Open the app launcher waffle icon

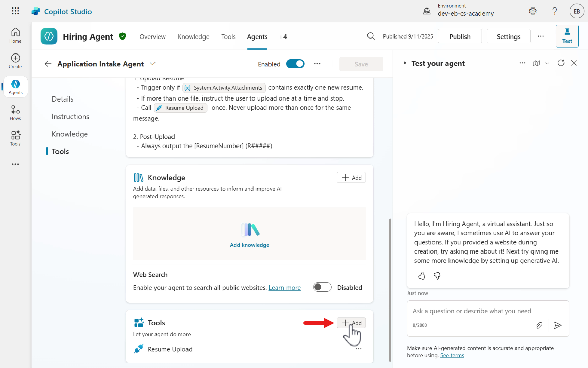(15, 11)
